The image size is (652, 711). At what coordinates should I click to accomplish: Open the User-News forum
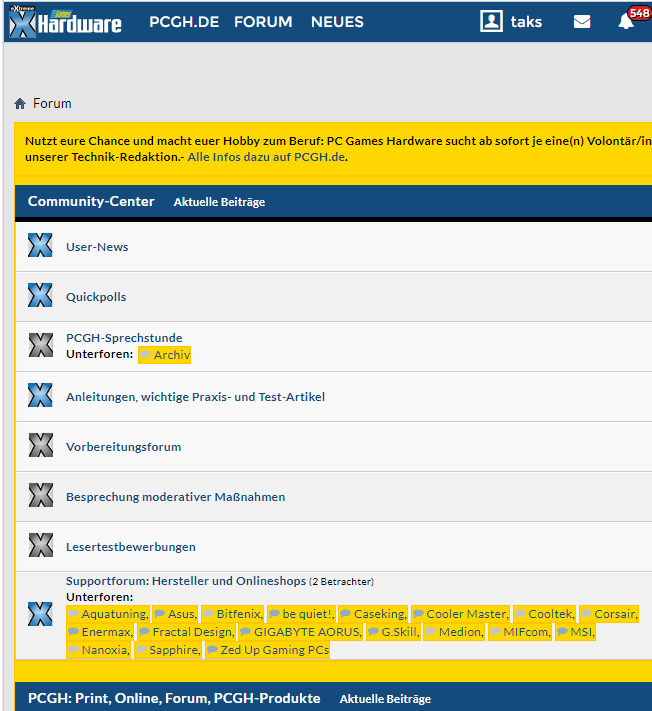[x=97, y=247]
